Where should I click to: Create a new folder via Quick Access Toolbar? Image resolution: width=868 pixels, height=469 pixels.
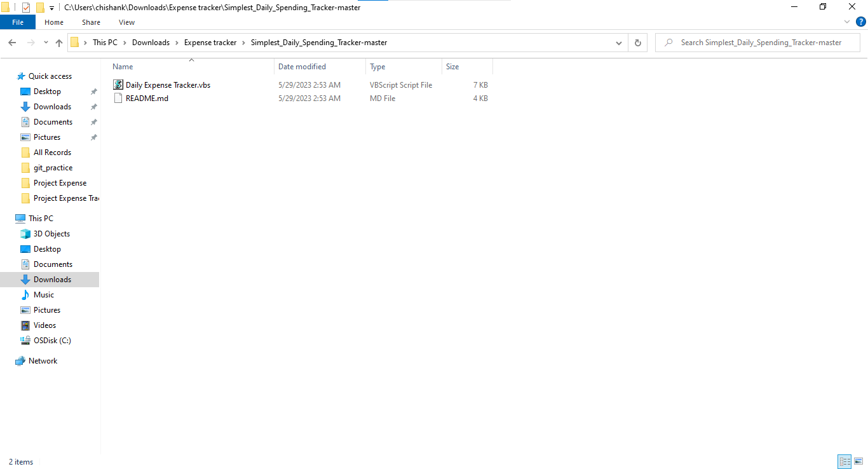[39, 7]
